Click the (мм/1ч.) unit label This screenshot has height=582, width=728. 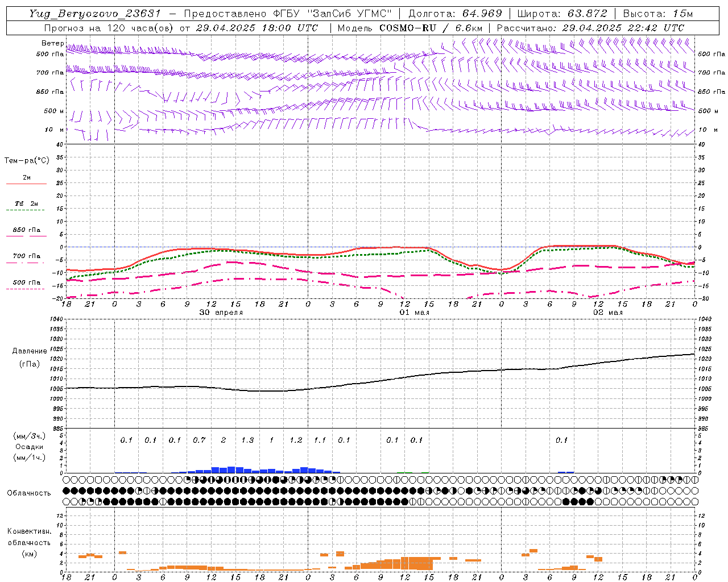pyautogui.click(x=30, y=458)
